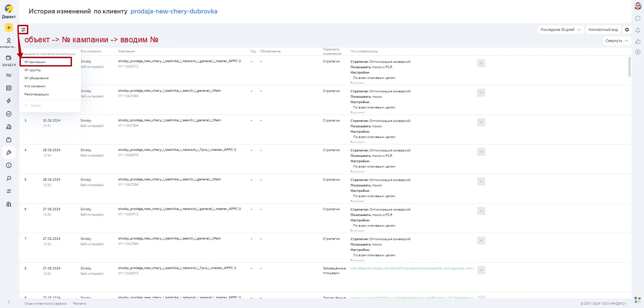The height and width of the screenshot is (308, 644).
Task: Open the bar chart statistics sidebar icon
Action: pos(9,127)
